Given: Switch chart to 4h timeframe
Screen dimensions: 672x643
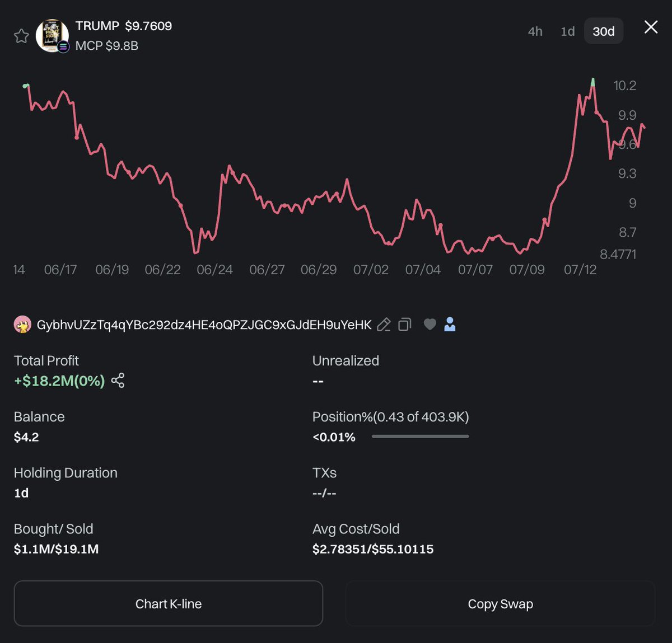Looking at the screenshot, I should click(535, 31).
